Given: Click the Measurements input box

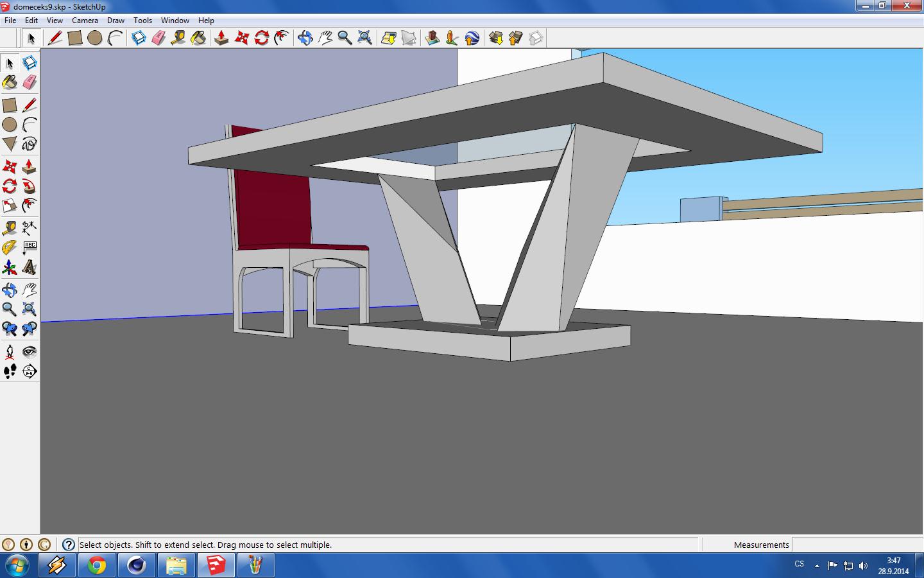Looking at the screenshot, I should coord(856,545).
